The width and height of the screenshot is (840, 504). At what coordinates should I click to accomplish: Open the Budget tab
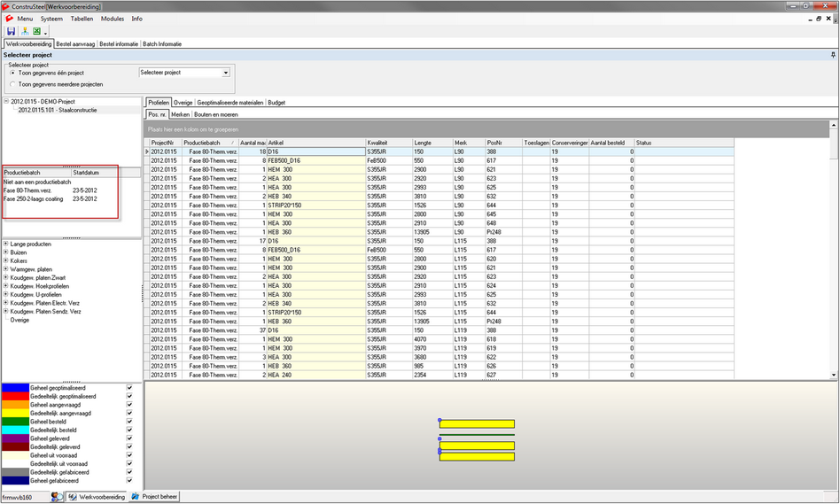coord(276,102)
